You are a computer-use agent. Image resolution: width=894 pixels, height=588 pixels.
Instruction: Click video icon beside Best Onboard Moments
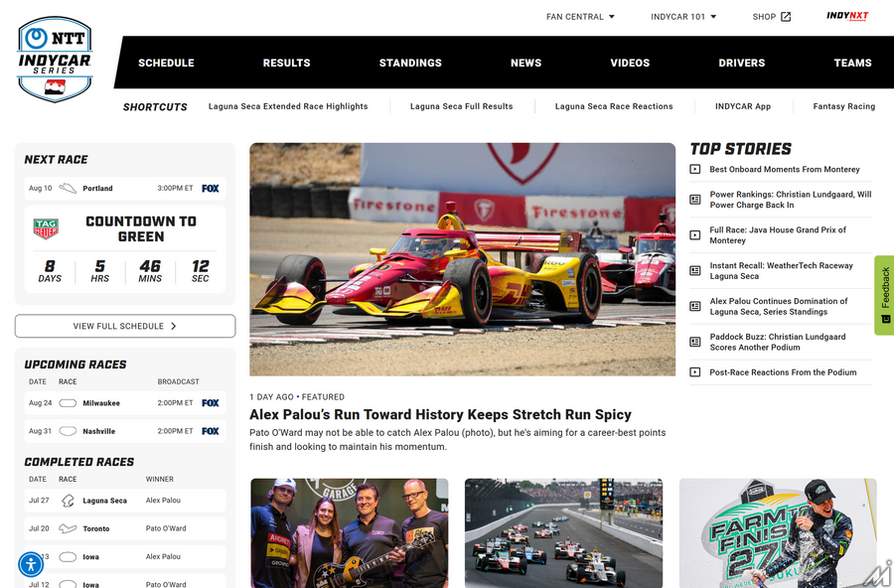[x=695, y=170]
